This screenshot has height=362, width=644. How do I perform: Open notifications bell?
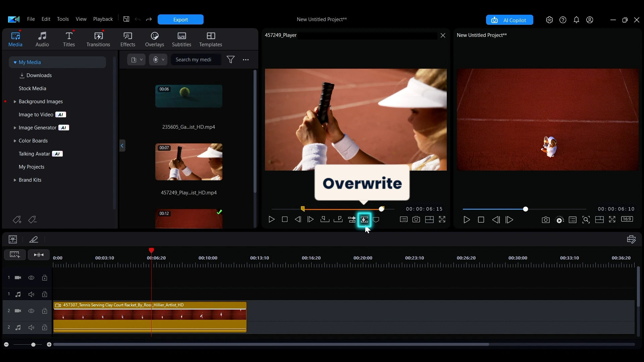coord(577,20)
